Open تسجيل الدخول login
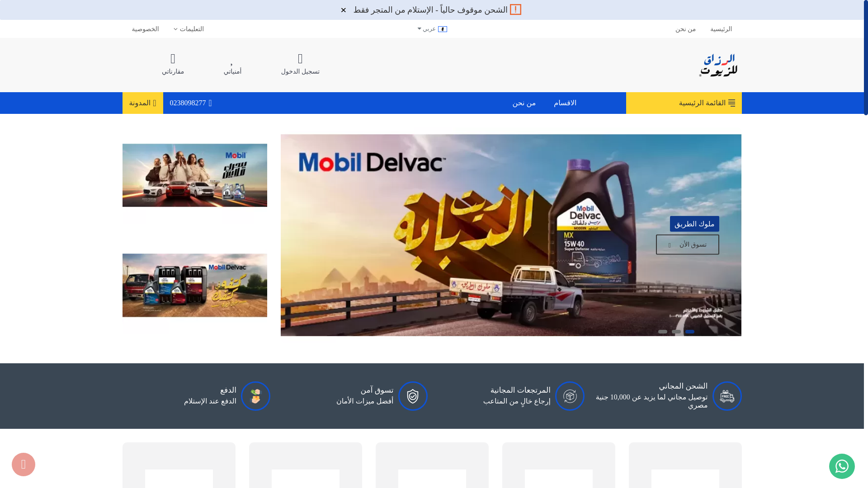The width and height of the screenshot is (868, 488). pyautogui.click(x=300, y=65)
